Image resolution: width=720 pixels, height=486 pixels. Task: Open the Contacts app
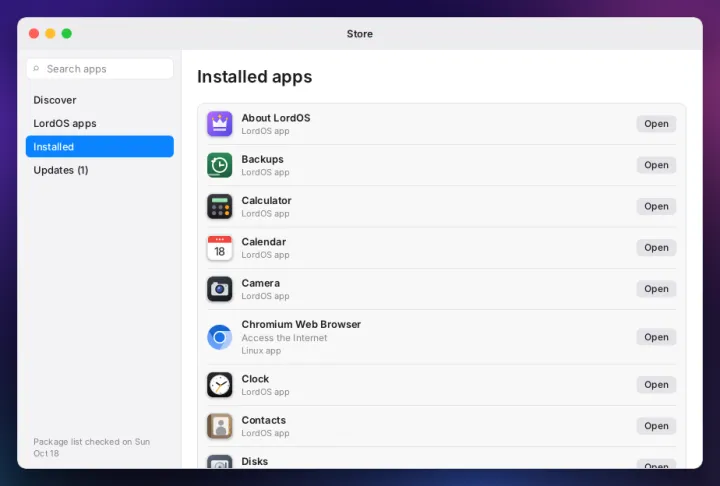(656, 426)
